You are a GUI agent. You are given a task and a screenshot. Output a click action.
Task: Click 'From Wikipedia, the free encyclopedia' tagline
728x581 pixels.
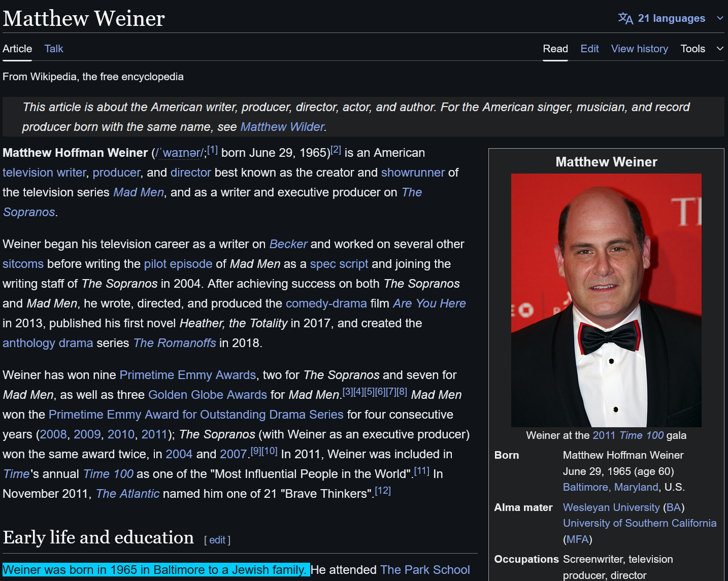tap(93, 77)
